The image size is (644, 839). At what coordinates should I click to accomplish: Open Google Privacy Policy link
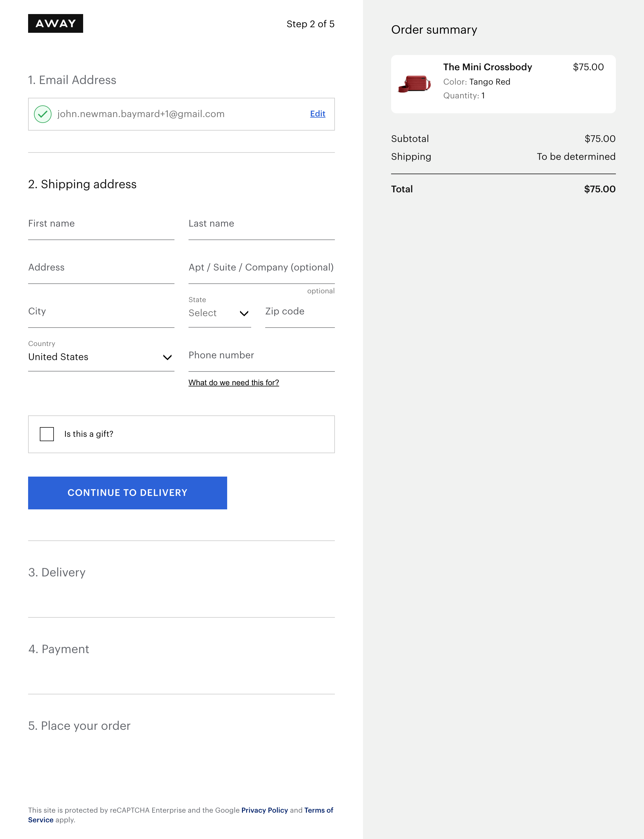(265, 810)
